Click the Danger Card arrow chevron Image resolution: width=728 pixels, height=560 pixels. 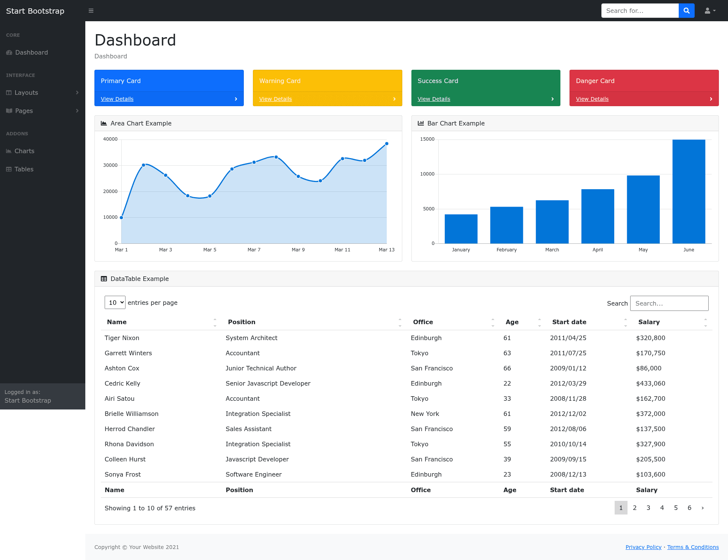pos(711,99)
